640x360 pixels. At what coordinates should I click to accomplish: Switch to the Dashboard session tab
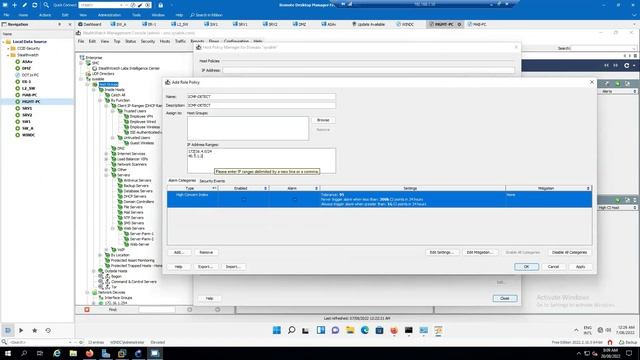[x=90, y=24]
